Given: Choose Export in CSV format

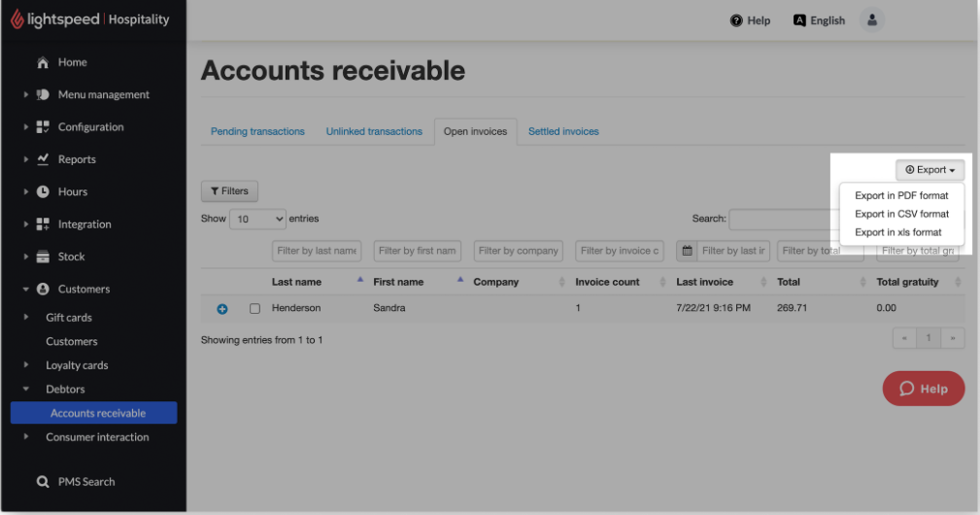Looking at the screenshot, I should pyautogui.click(x=901, y=215).
